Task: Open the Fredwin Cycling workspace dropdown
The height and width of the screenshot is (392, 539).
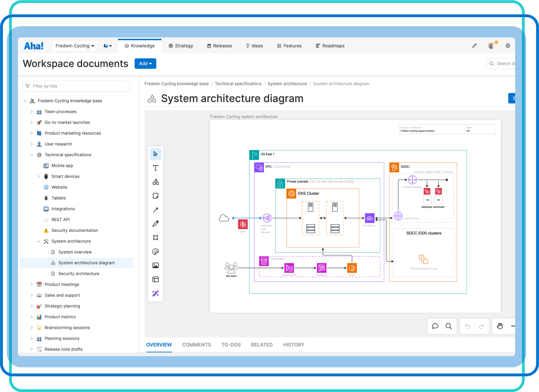Action: coord(75,46)
